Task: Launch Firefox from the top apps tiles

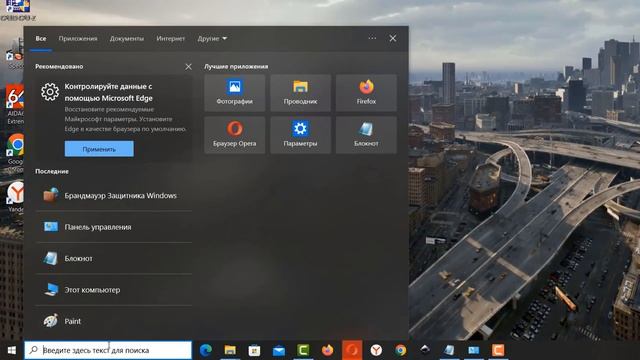Action: [366, 93]
